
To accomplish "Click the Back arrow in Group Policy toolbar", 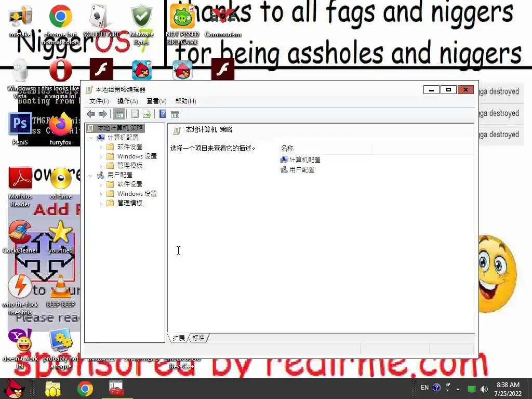I will 91,114.
